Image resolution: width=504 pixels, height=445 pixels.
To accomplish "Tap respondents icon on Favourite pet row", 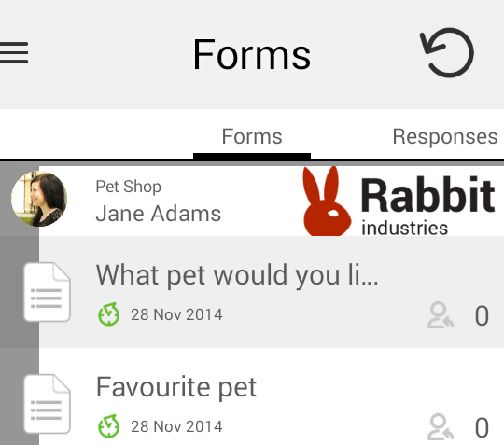I will click(440, 427).
